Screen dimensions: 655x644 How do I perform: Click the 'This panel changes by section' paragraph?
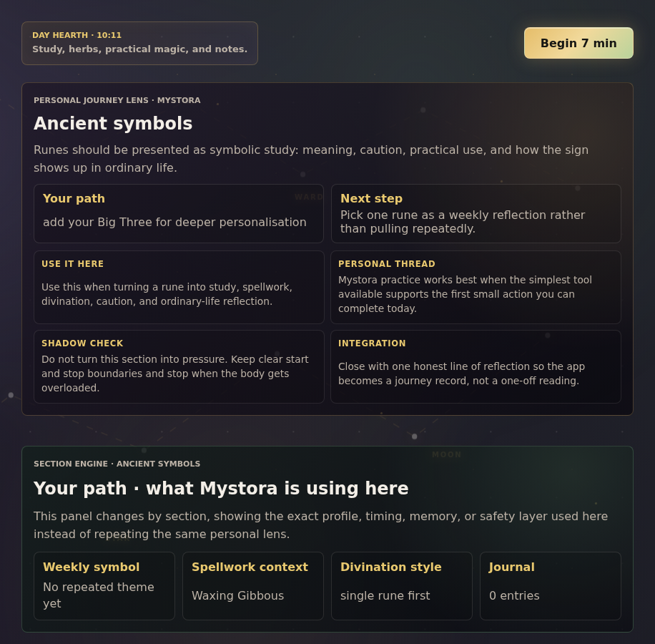(321, 525)
